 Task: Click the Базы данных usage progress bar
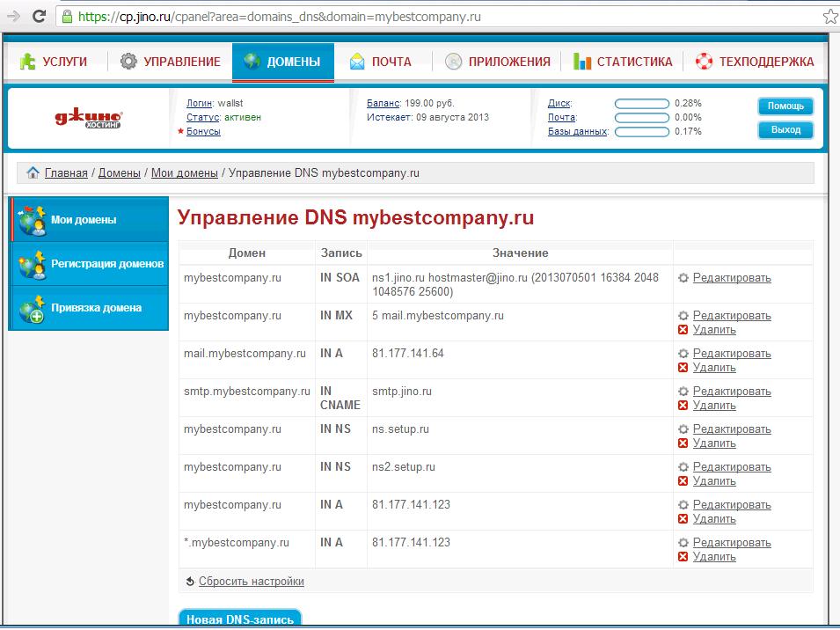[x=642, y=131]
